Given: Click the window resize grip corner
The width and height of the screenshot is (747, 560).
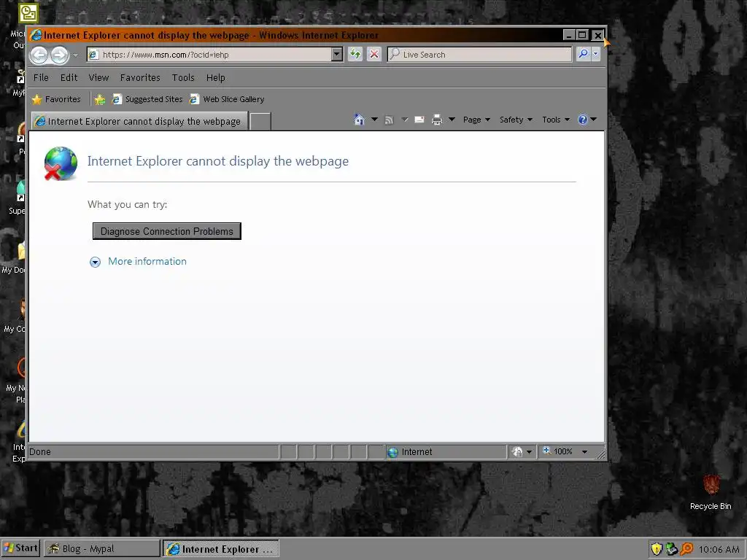Looking at the screenshot, I should (601, 454).
